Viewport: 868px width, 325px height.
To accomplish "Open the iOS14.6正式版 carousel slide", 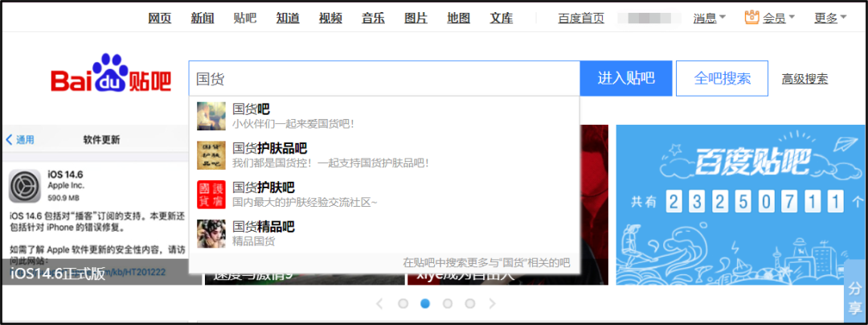I will (100, 205).
